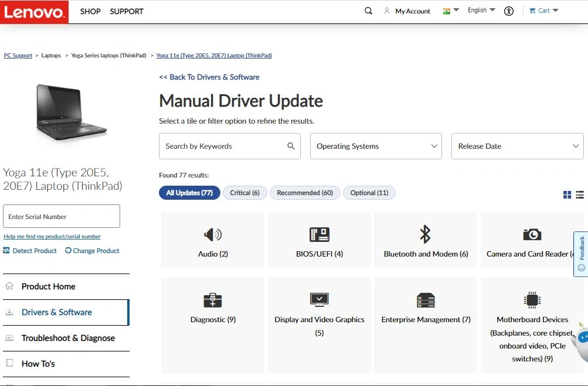Switch to list view

(x=580, y=195)
